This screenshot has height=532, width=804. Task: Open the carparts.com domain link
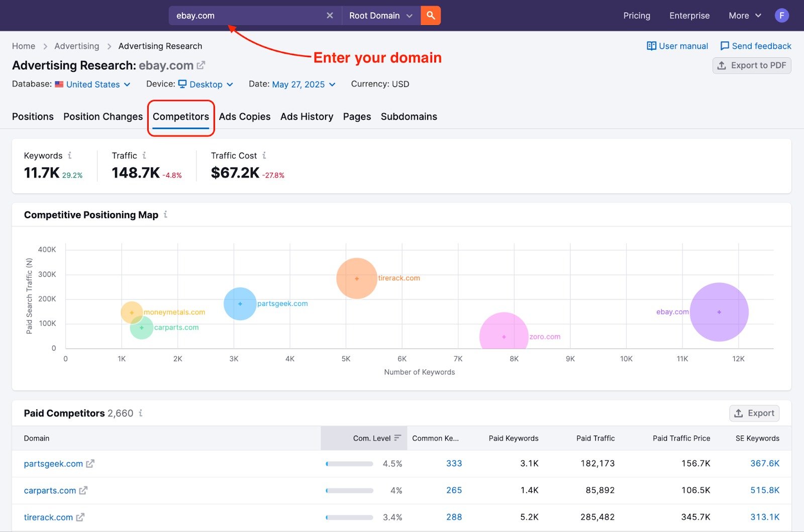point(50,490)
